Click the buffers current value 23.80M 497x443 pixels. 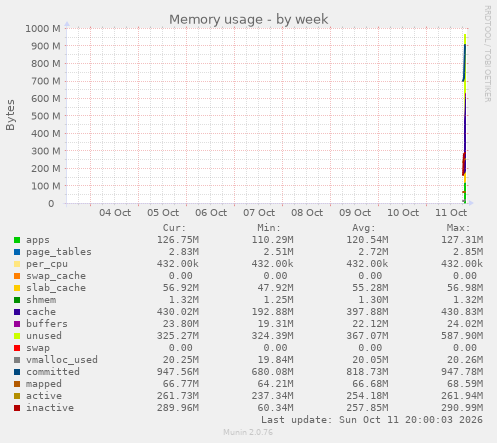pyautogui.click(x=181, y=324)
